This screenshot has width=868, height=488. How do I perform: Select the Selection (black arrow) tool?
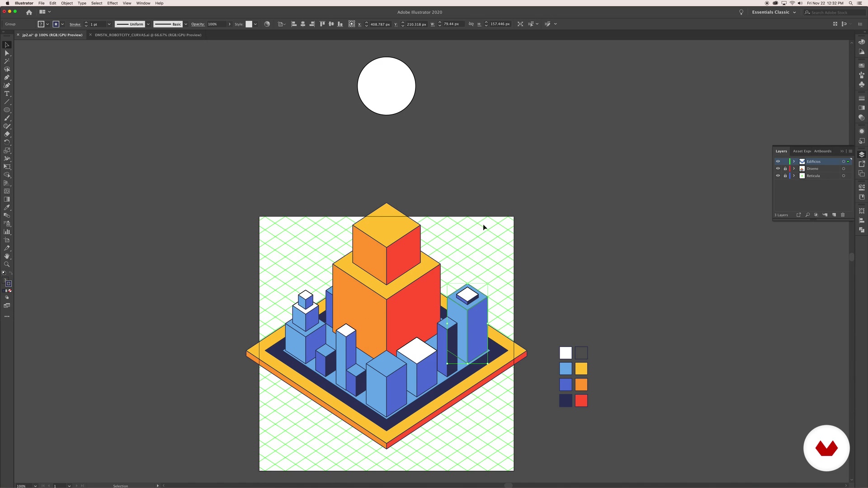[7, 45]
